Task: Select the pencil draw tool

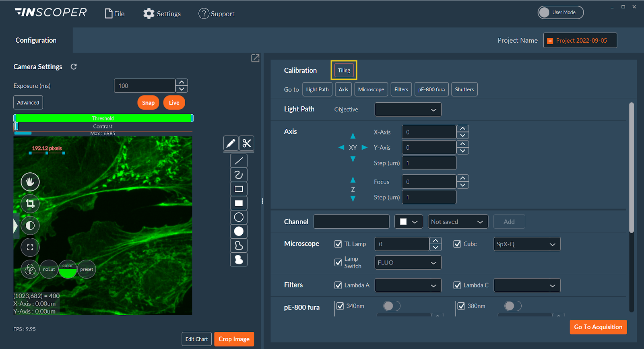Action: tap(231, 143)
